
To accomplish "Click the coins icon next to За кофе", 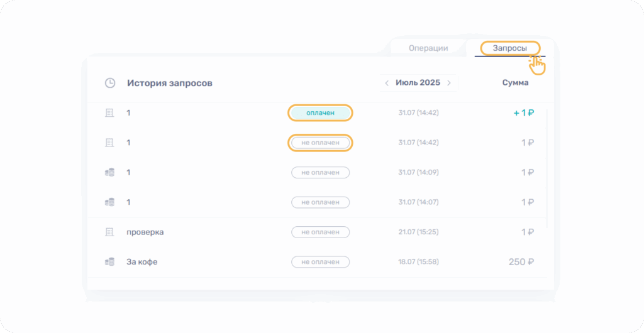I will [x=109, y=261].
